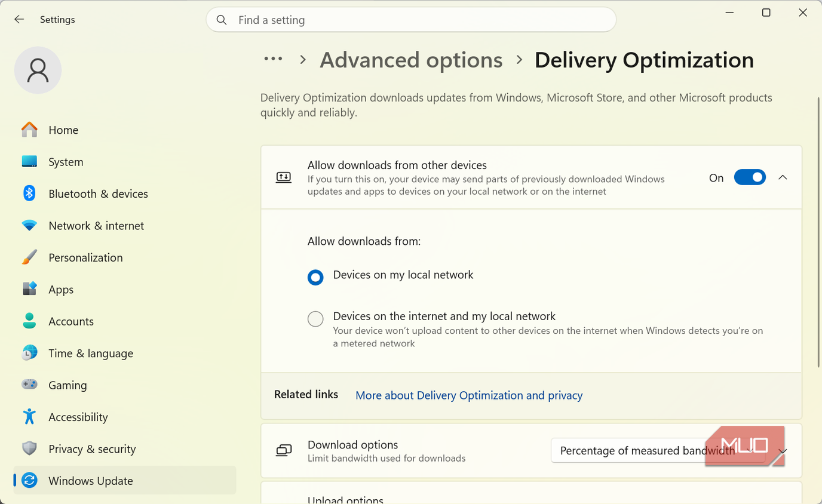
Task: Go to Advanced options breadcrumb
Action: coord(411,60)
